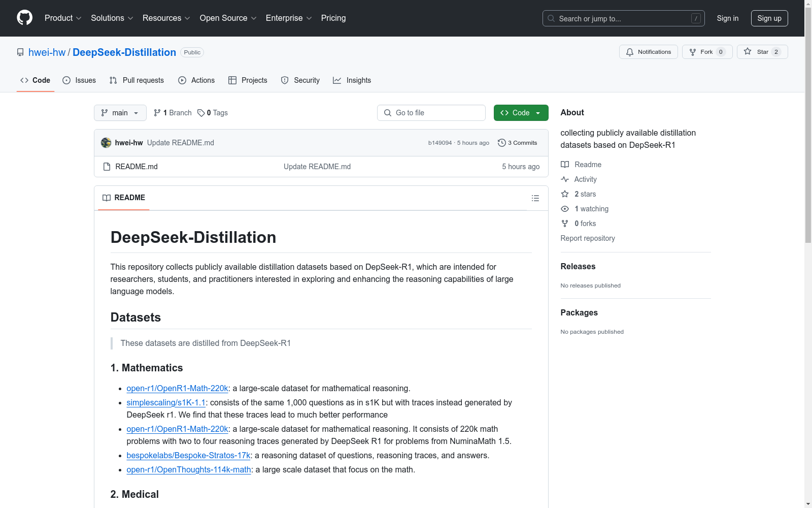Open the green Code dropdown

point(521,113)
